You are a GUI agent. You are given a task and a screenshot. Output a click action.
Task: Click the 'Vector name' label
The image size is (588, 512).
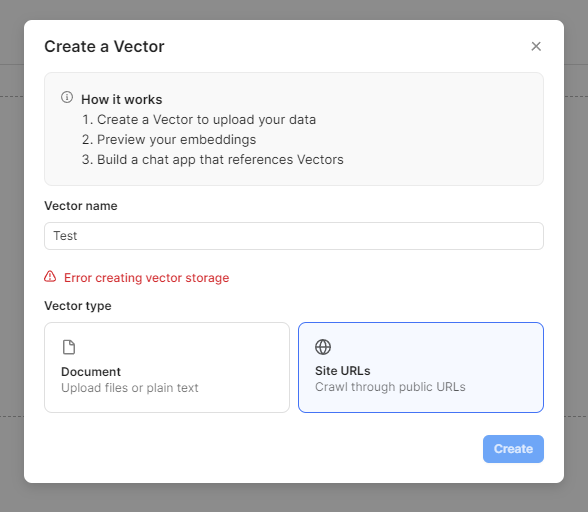[81, 206]
